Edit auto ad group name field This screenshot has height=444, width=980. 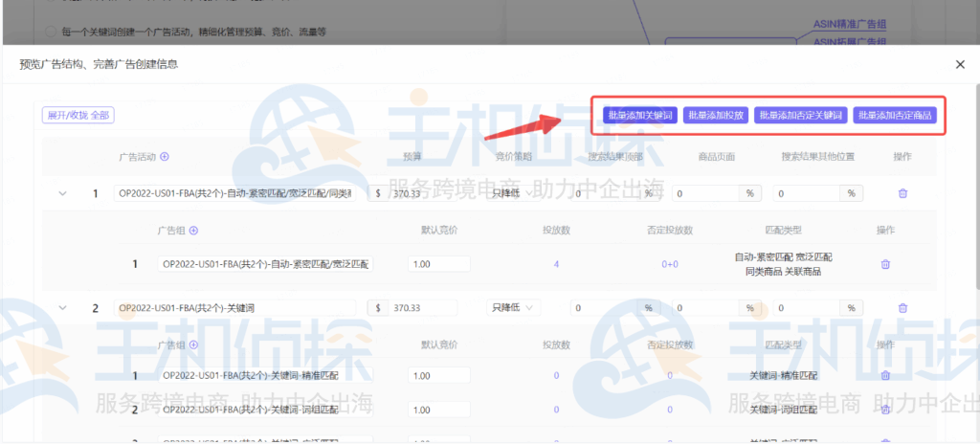point(265,264)
